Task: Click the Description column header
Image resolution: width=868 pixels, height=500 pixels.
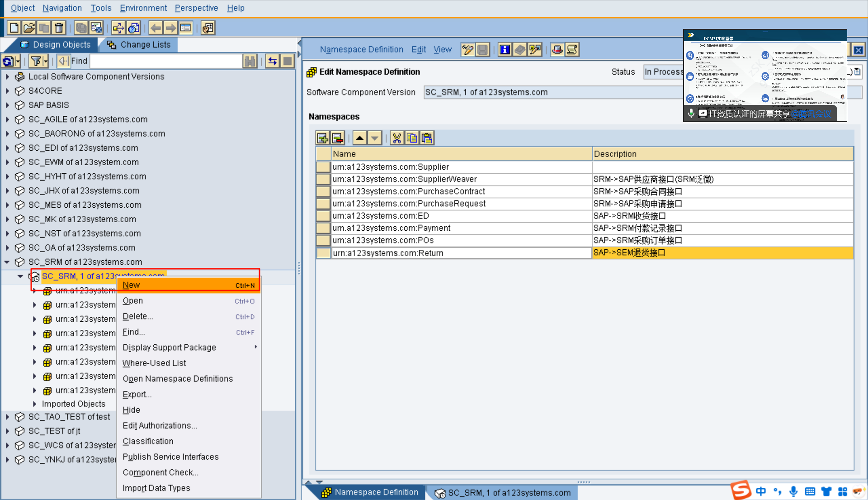Action: tap(723, 154)
